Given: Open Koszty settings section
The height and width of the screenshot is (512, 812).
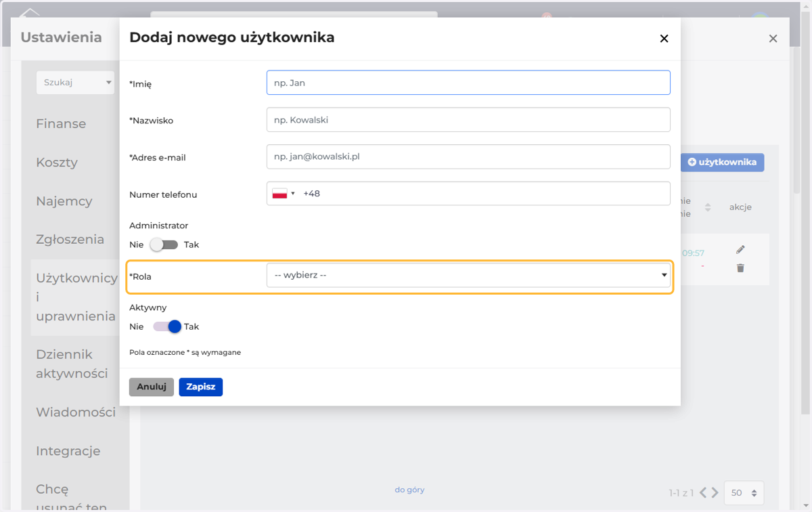Looking at the screenshot, I should point(57,163).
